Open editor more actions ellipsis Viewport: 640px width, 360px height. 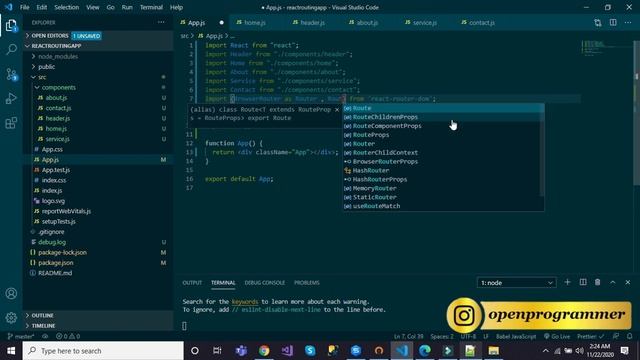tap(628, 23)
